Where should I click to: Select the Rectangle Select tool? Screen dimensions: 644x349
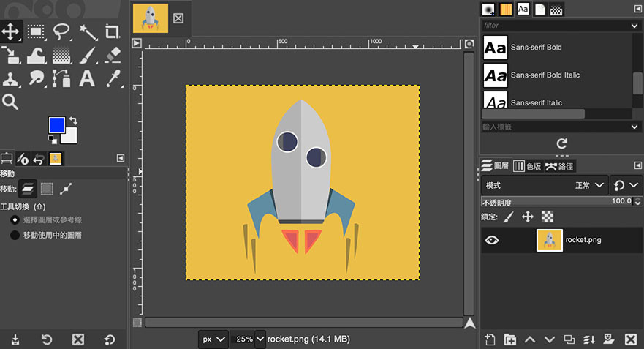pos(35,31)
